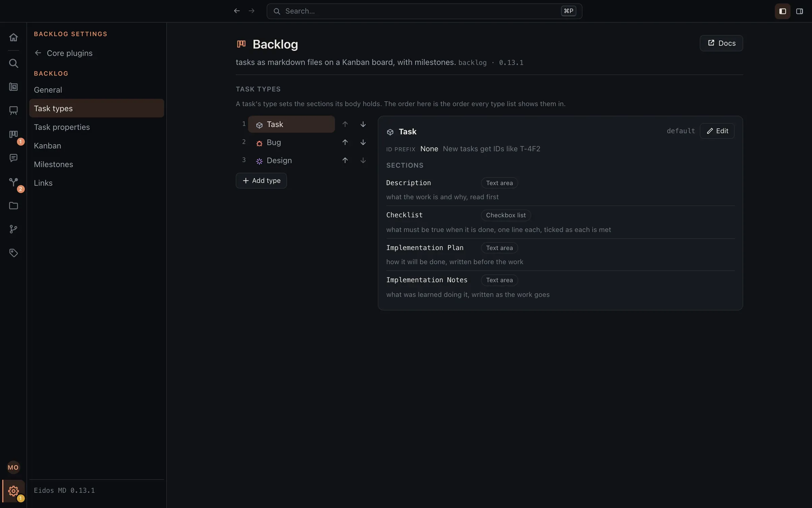Open the Docs link button
812x508 pixels.
[721, 43]
